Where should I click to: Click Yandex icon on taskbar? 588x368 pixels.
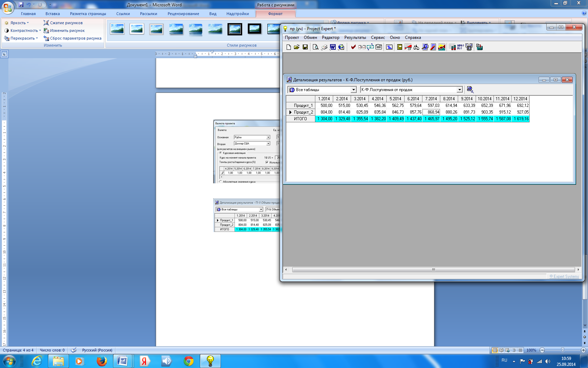coord(144,361)
